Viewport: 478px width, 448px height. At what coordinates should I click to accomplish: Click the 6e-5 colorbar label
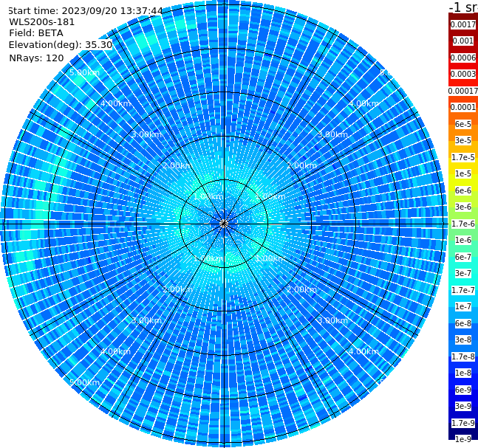463,124
